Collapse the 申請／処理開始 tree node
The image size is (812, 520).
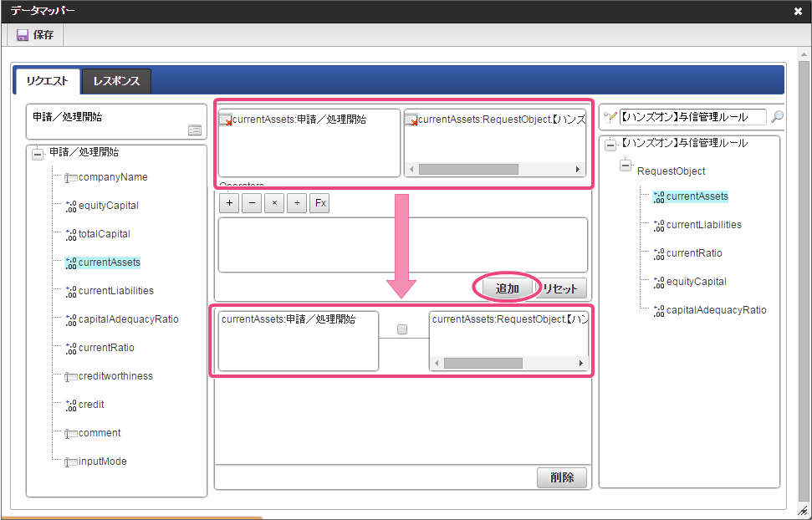click(x=38, y=154)
